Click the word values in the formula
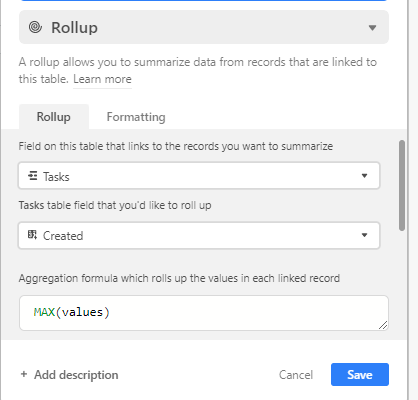Viewport: 418px width, 400px height. [x=82, y=312]
